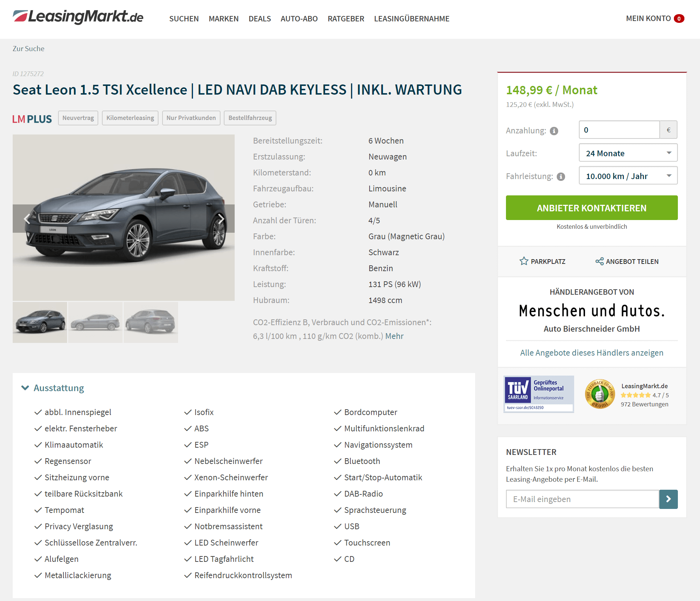Select the rear-view car thumbnail
Image resolution: width=700 pixels, height=601 pixels.
(151, 322)
